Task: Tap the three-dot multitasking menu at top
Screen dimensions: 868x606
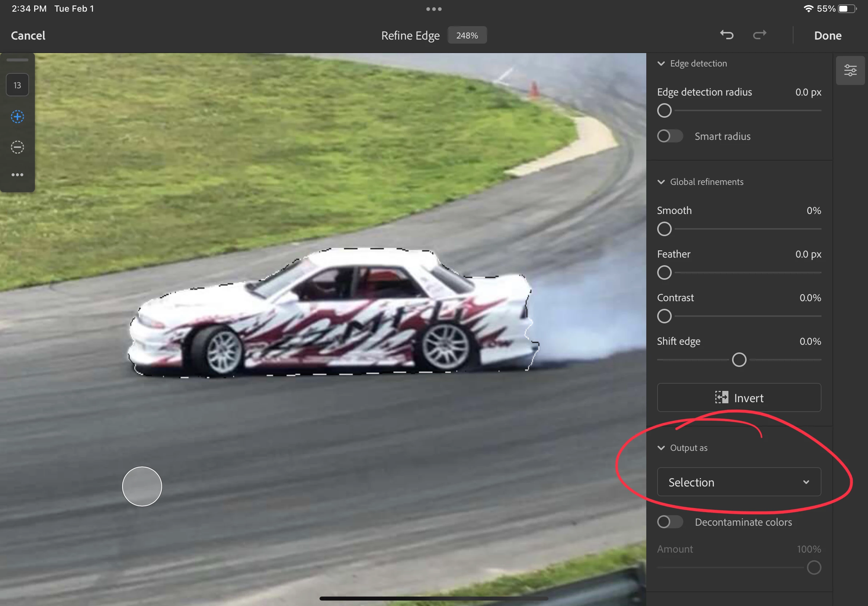Action: click(x=434, y=9)
